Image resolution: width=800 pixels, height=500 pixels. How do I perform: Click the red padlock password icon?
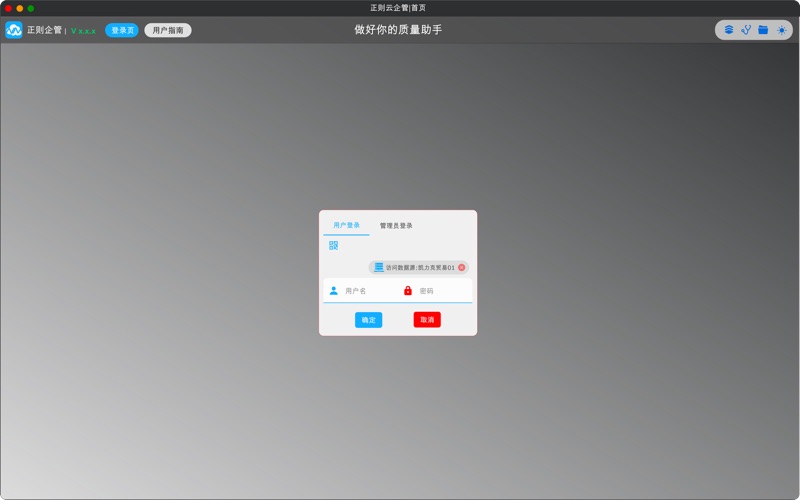408,291
